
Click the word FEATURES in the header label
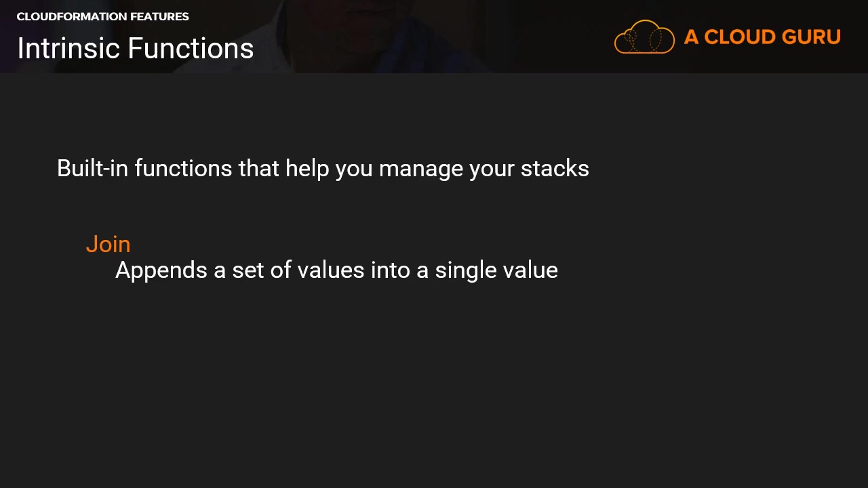(x=159, y=16)
